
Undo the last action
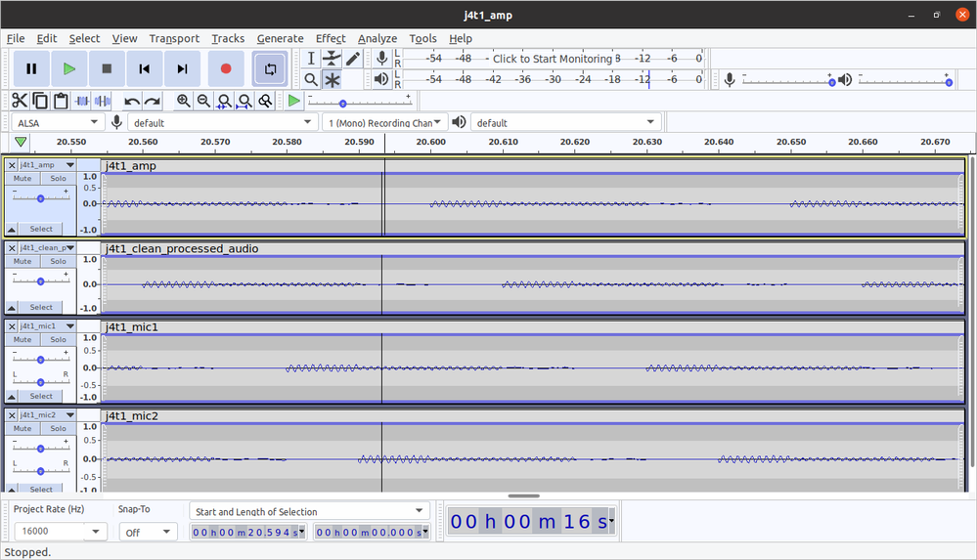click(x=131, y=101)
